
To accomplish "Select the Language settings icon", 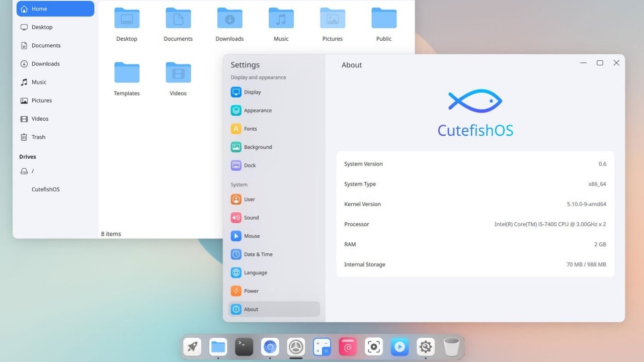I will pyautogui.click(x=236, y=273).
